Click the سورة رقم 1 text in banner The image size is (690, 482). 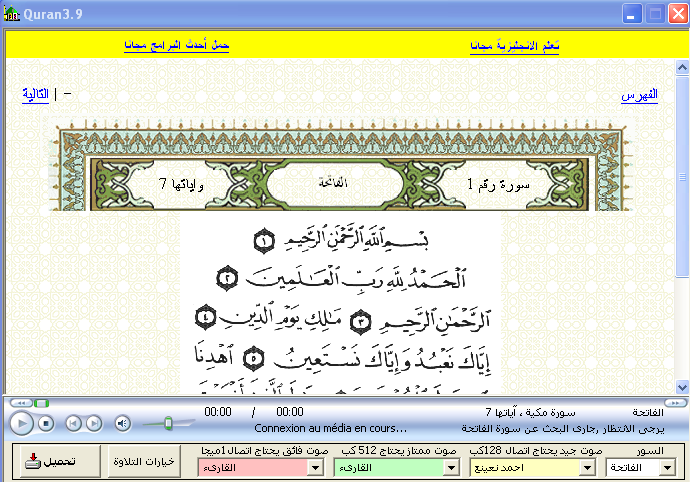499,185
